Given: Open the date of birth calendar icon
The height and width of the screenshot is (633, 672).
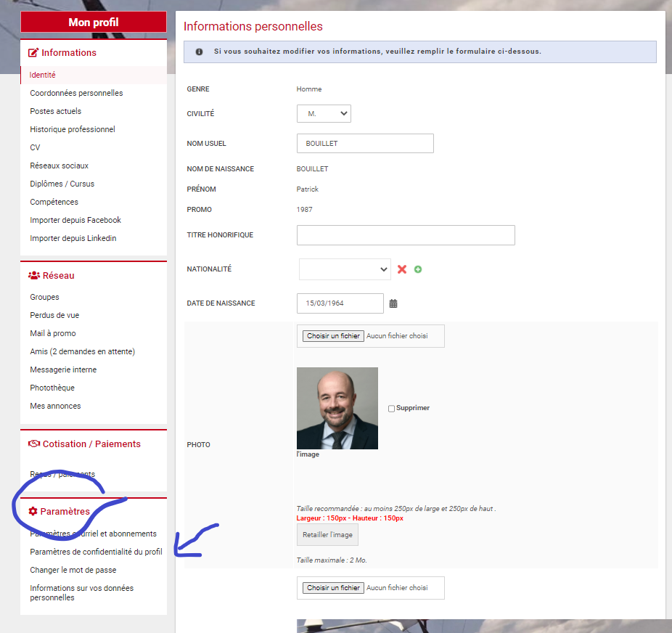Looking at the screenshot, I should click(393, 303).
